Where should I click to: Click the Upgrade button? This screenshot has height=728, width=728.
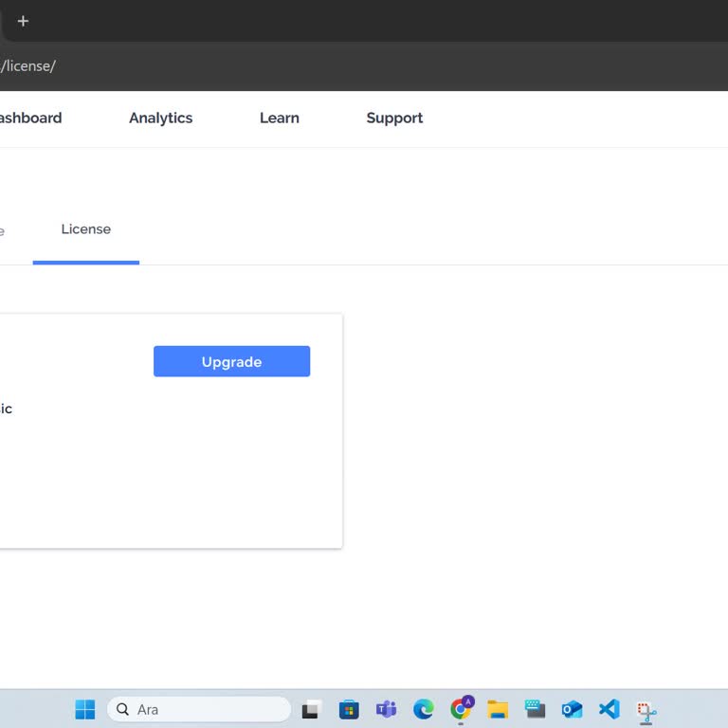click(x=231, y=361)
